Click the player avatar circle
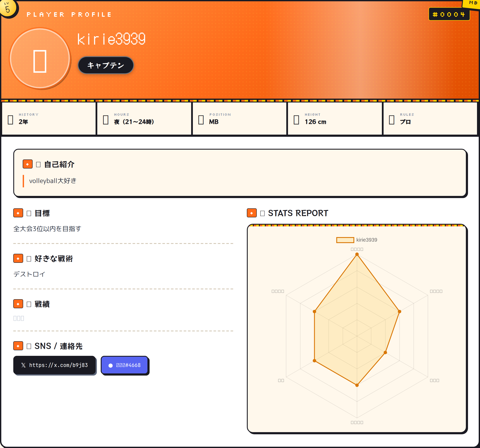This screenshot has height=448, width=480. click(x=40, y=58)
